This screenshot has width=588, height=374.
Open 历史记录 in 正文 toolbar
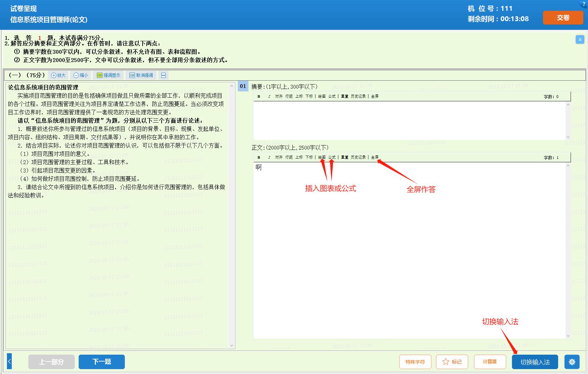(x=358, y=157)
